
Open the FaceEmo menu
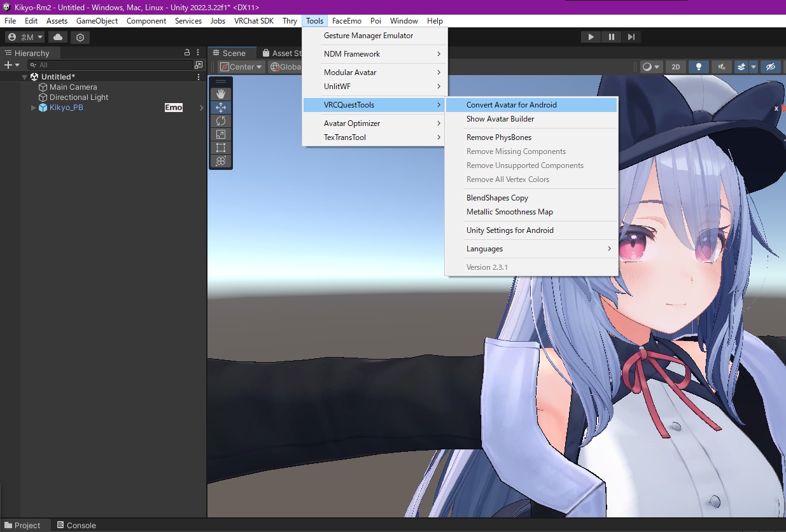click(x=347, y=21)
